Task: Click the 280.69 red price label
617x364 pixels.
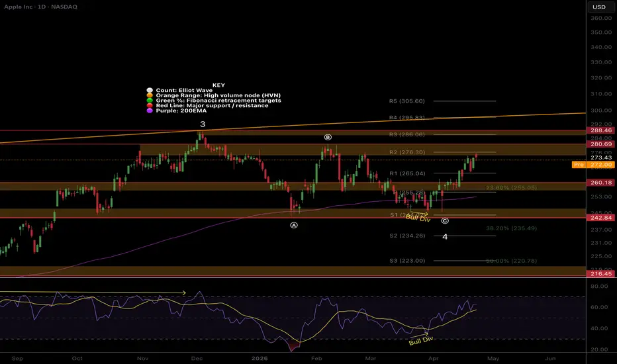Action: pos(600,144)
